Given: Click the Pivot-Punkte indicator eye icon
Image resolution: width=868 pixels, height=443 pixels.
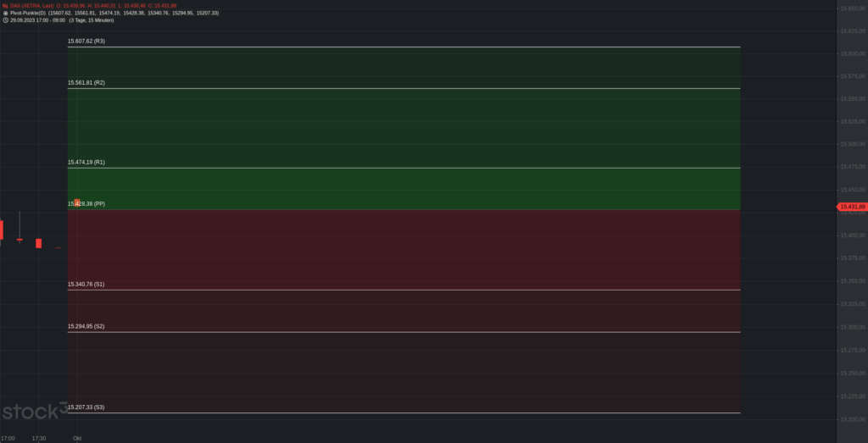Looking at the screenshot, I should tap(6, 13).
